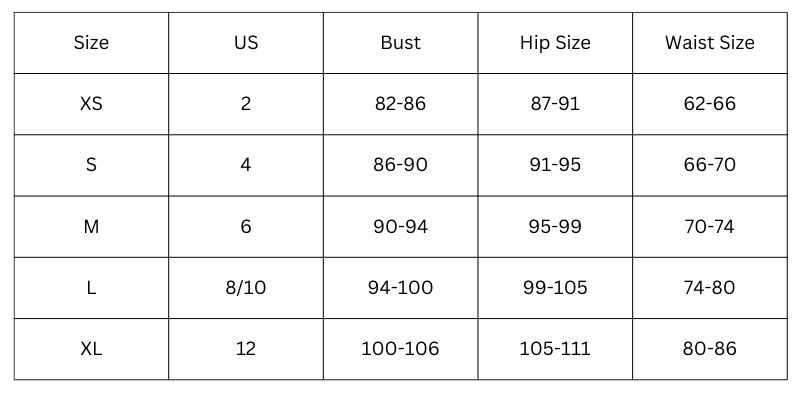800x400 pixels.
Task: Click the bust measurement 82-86 cell
Action: (400, 104)
